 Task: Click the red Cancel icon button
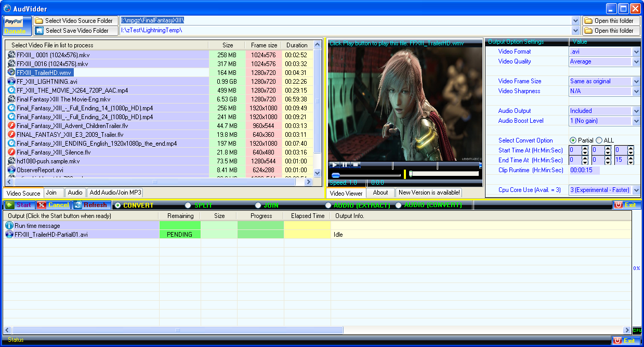pyautogui.click(x=53, y=205)
